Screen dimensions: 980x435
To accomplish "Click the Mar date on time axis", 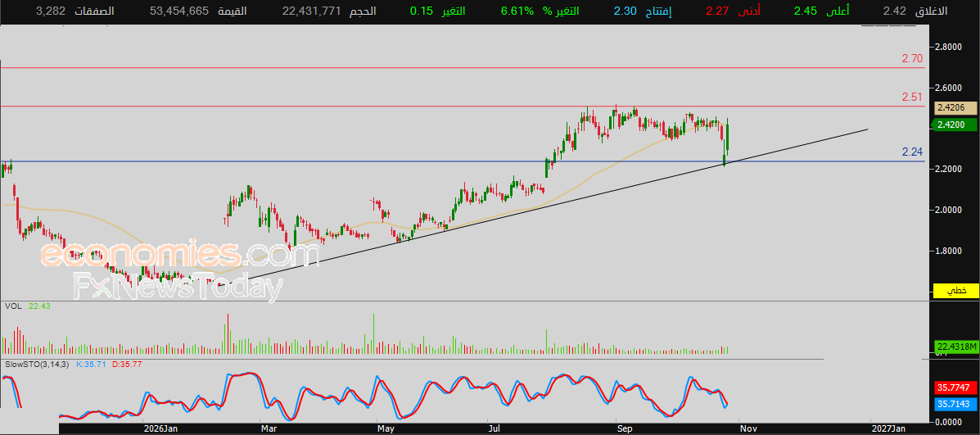I will pyautogui.click(x=269, y=428).
